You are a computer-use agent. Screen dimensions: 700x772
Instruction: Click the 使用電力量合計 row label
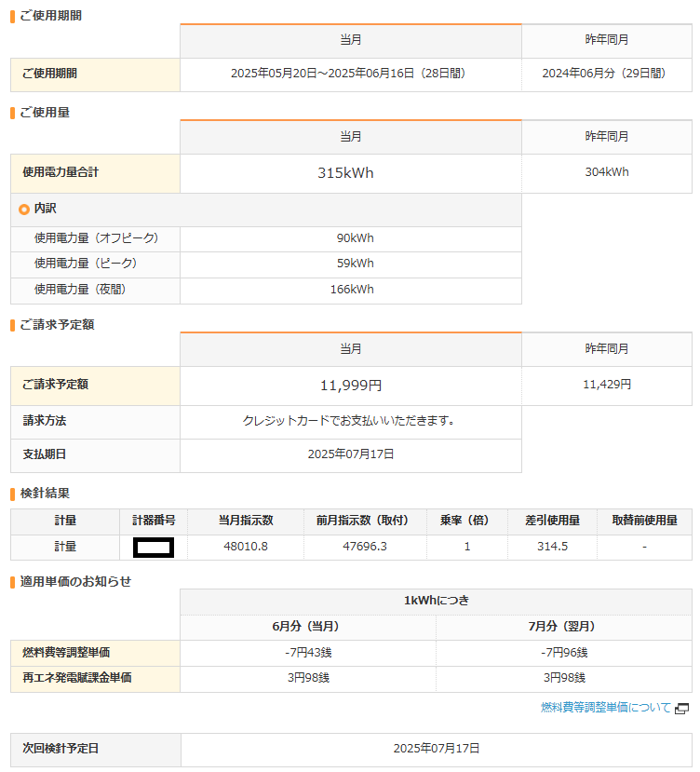click(61, 172)
